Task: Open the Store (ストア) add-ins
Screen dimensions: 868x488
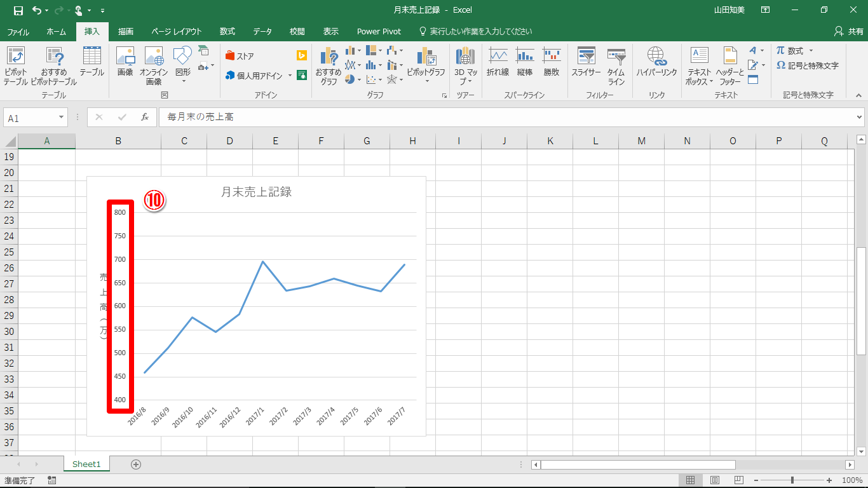Action: [x=240, y=56]
